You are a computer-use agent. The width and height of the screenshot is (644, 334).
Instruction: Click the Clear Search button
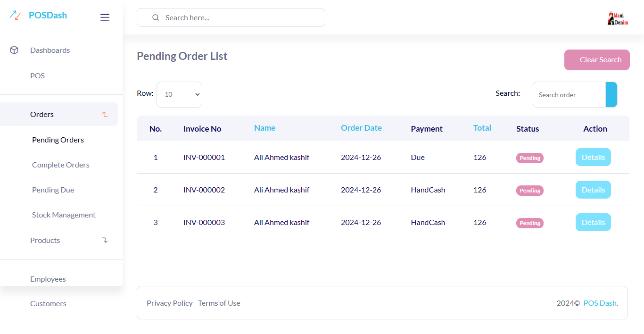click(597, 60)
